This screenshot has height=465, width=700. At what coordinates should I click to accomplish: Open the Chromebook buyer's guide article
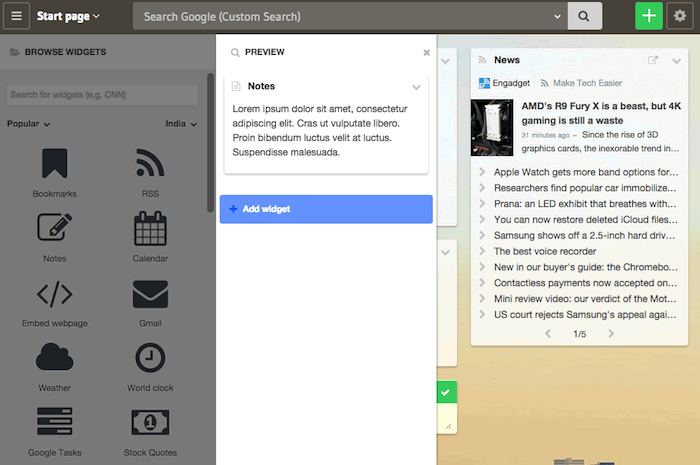pyautogui.click(x=586, y=267)
